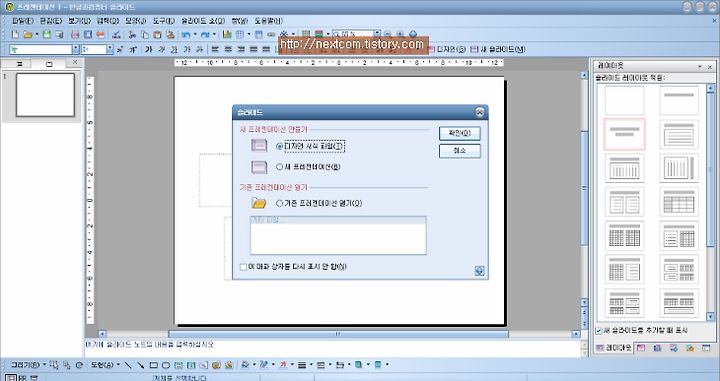Close the slide thumbnail panel with its X button
The width and height of the screenshot is (720, 381).
(x=74, y=62)
